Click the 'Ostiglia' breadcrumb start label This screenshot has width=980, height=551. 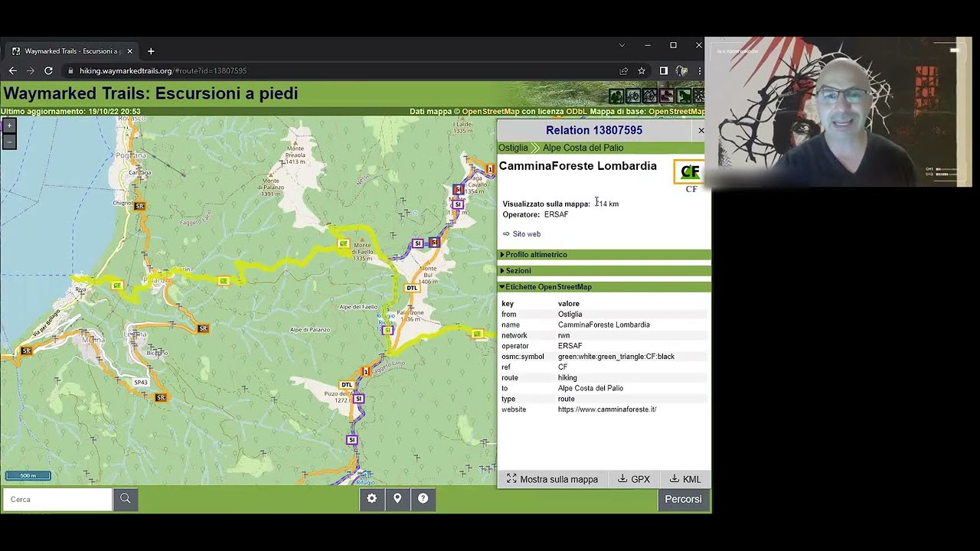click(513, 148)
